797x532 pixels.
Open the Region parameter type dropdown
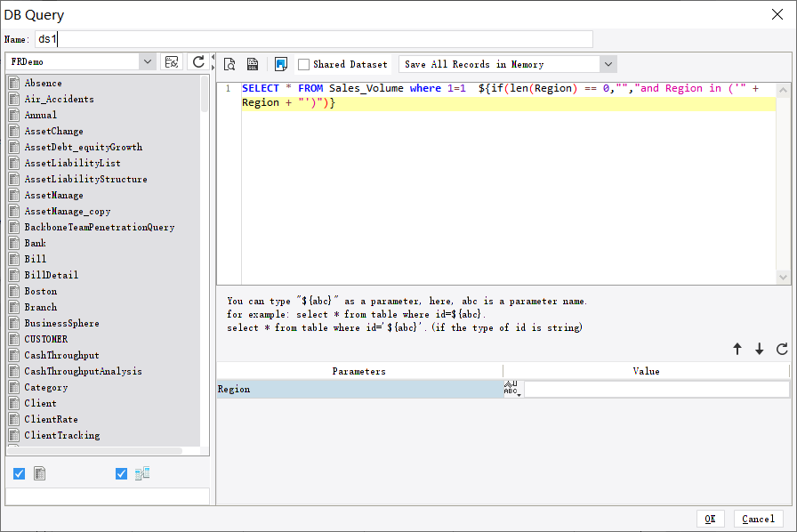511,389
